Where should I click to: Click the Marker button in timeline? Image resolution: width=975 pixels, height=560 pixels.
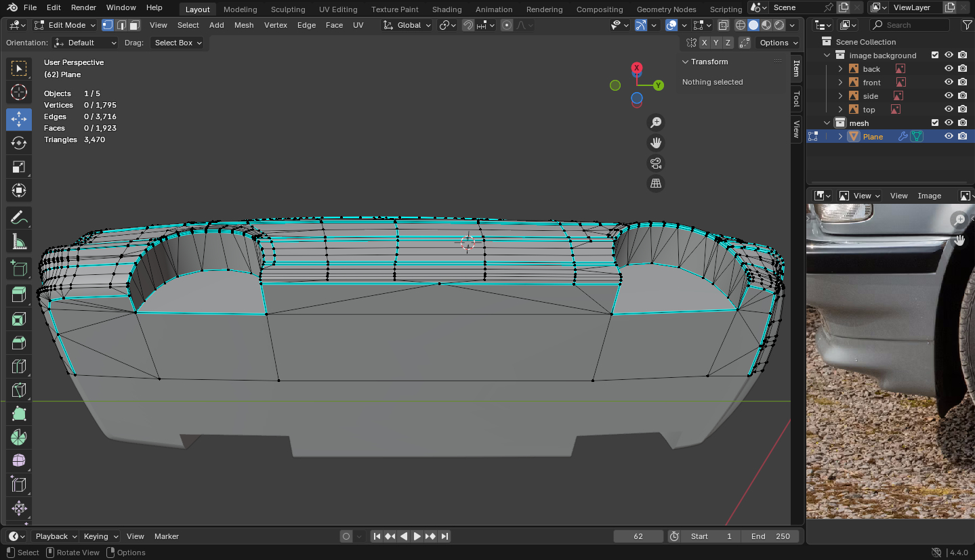tap(167, 536)
